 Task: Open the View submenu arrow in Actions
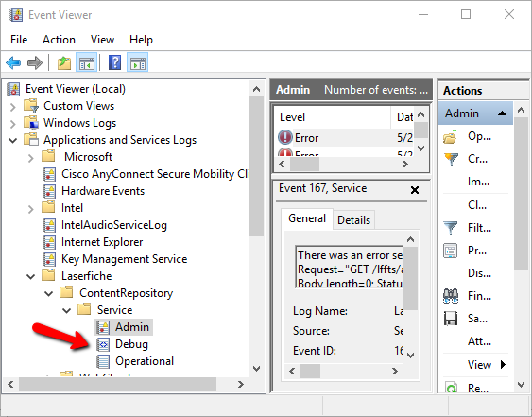pos(503,364)
